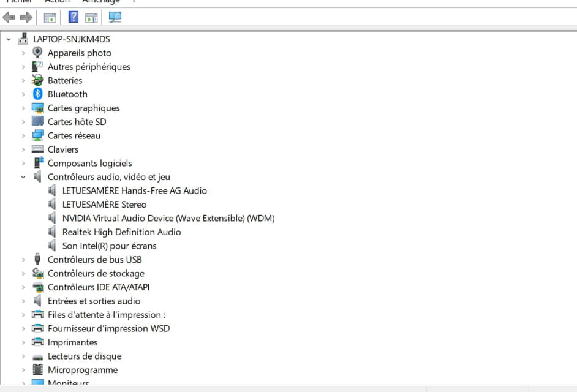Click the printer icon for Fournisseur d'impression WSD
This screenshot has height=392, width=577.
click(x=37, y=328)
